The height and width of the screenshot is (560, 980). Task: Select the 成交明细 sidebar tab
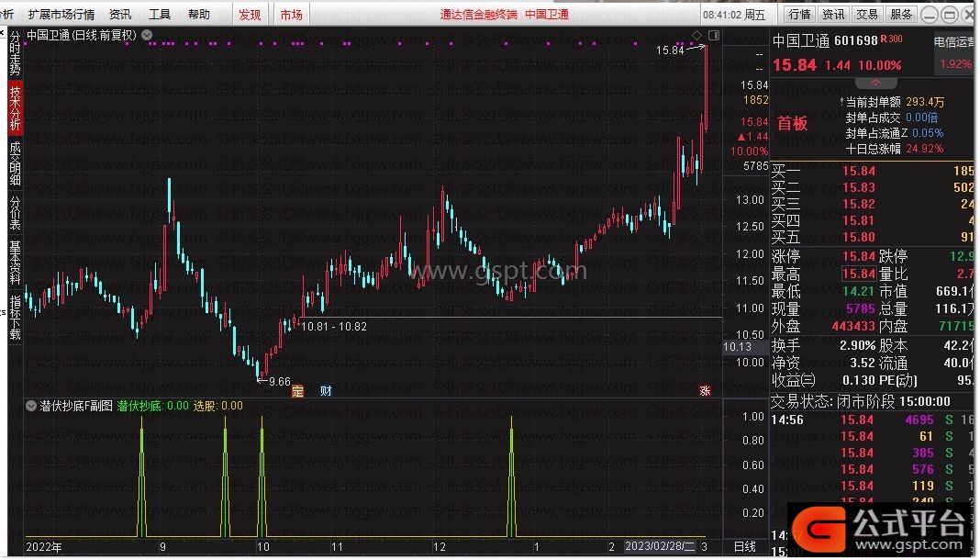coord(15,163)
